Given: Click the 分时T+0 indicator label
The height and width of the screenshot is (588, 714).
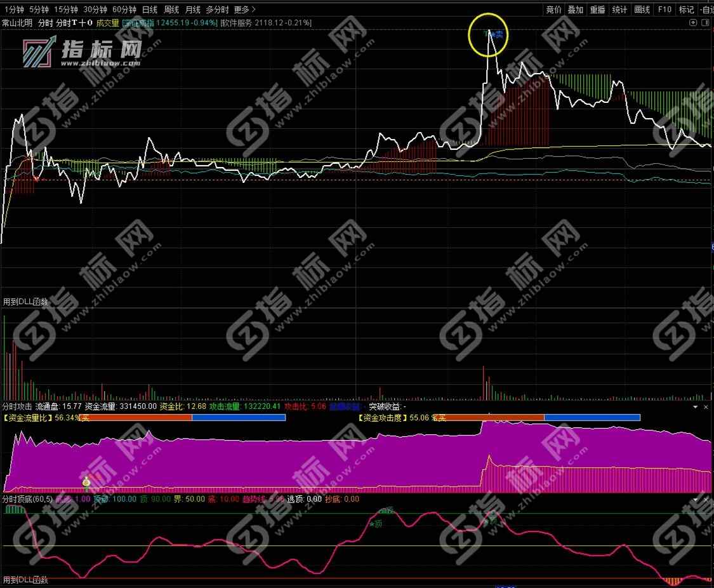Looking at the screenshot, I should 74,23.
